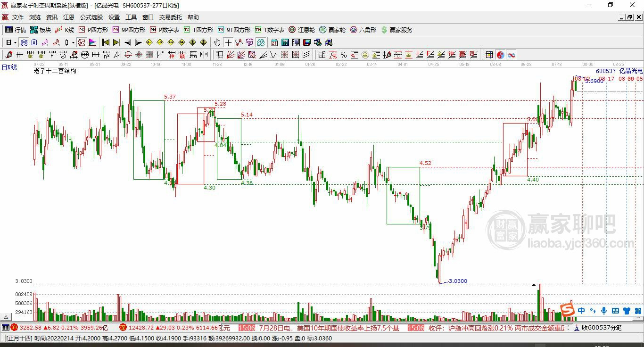
Task: Open the 浏览 menu
Action: click(35, 17)
